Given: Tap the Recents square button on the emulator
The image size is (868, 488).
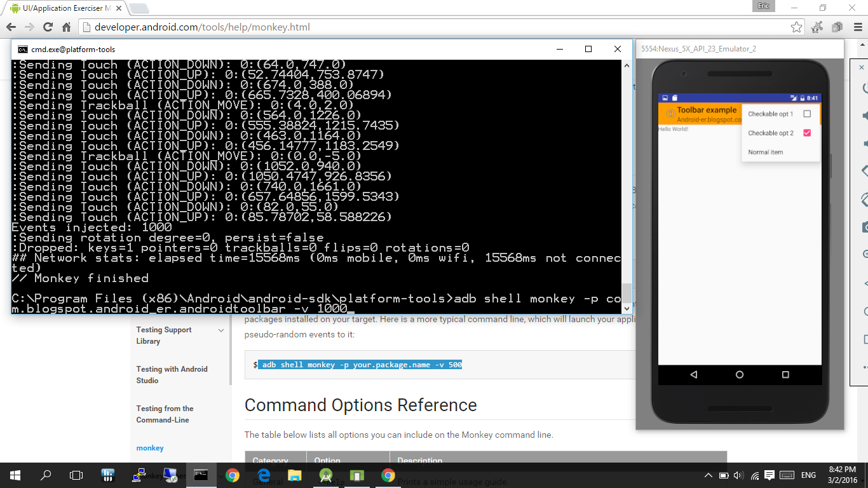Looking at the screenshot, I should click(x=784, y=375).
